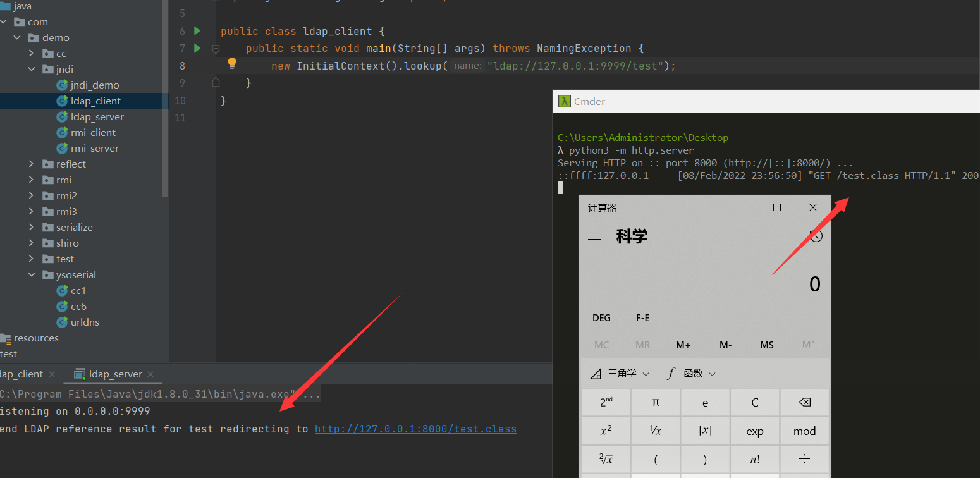Click the M+ memory add button
Image resolution: width=980 pixels, height=478 pixels.
[x=683, y=345]
